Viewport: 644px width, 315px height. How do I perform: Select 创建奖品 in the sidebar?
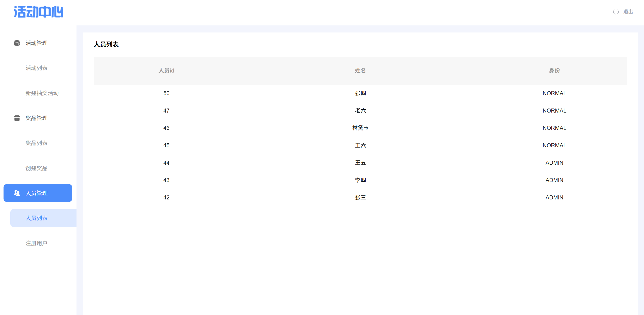pyautogui.click(x=36, y=168)
